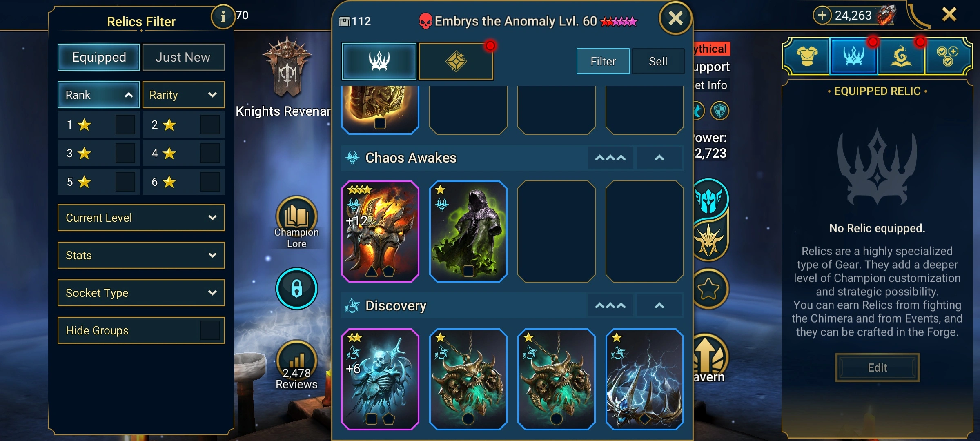Tap the champion lock icon
The image size is (980, 441).
pyautogui.click(x=297, y=288)
